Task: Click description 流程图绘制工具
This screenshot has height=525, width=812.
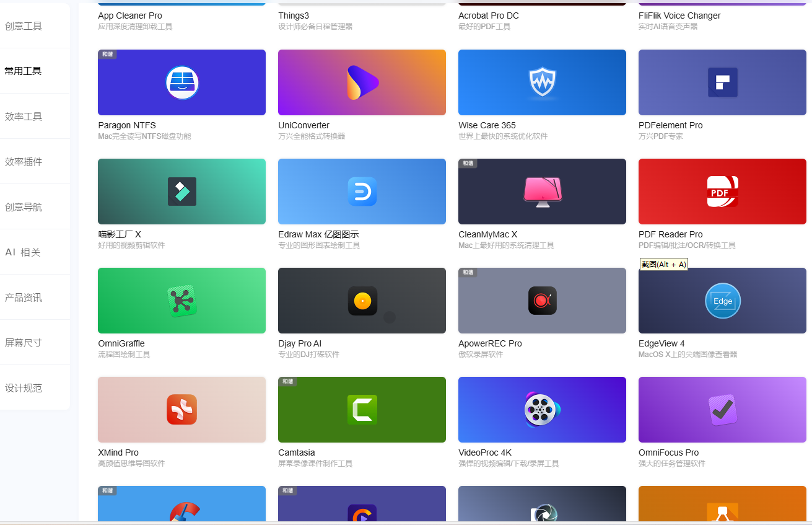Action: tap(124, 355)
